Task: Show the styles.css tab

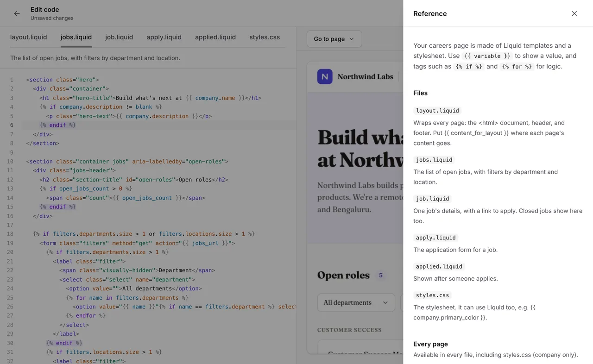Action: [265, 37]
